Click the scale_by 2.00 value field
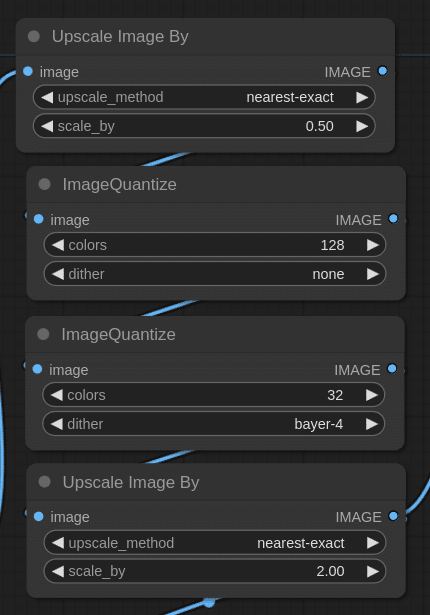The width and height of the screenshot is (430, 615). [215, 571]
